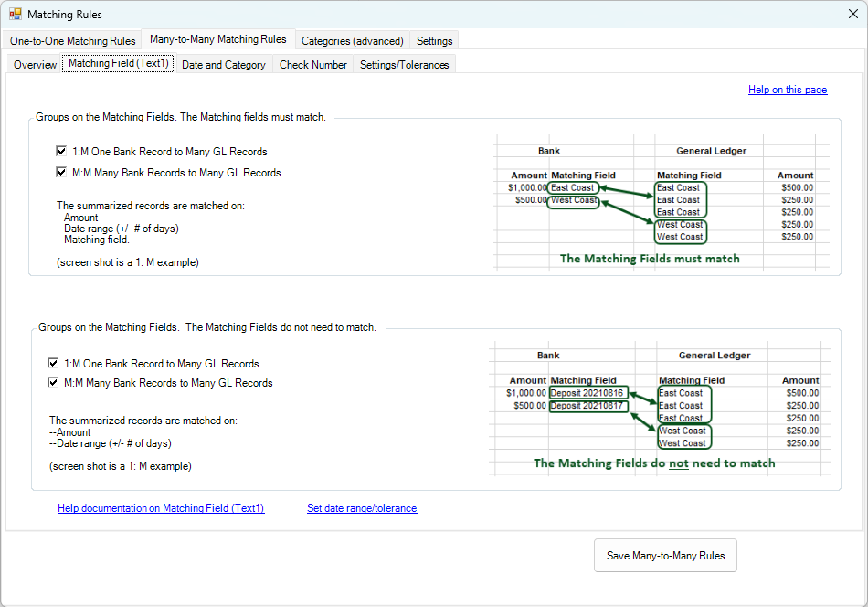
Task: Close the Matching Rules window
Action: pyautogui.click(x=852, y=15)
